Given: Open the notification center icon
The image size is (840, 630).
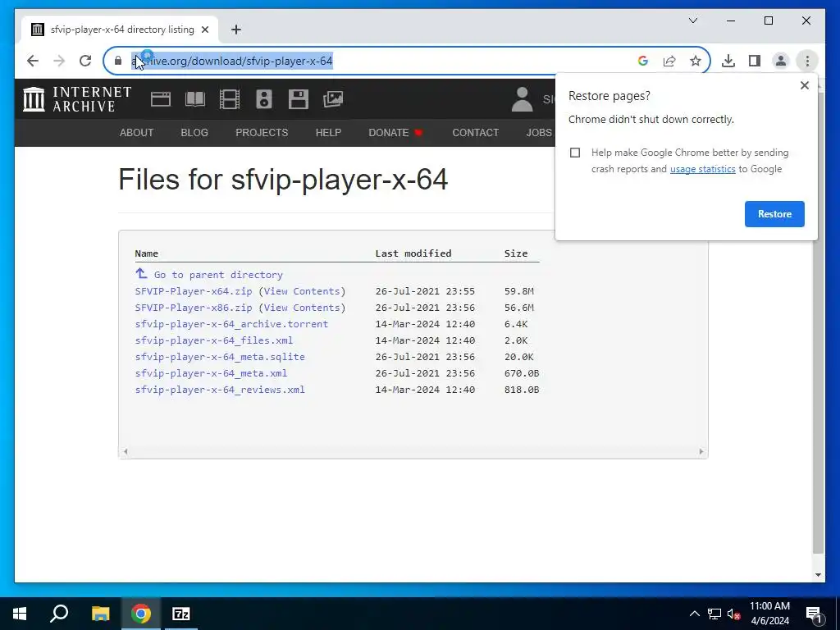Looking at the screenshot, I should coord(813,614).
